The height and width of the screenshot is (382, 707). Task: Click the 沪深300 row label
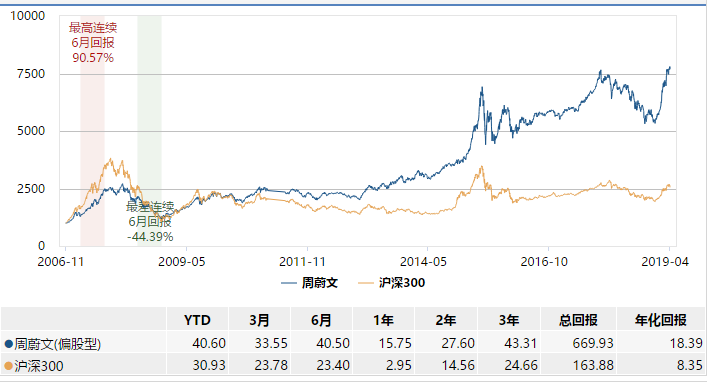[x=39, y=365]
